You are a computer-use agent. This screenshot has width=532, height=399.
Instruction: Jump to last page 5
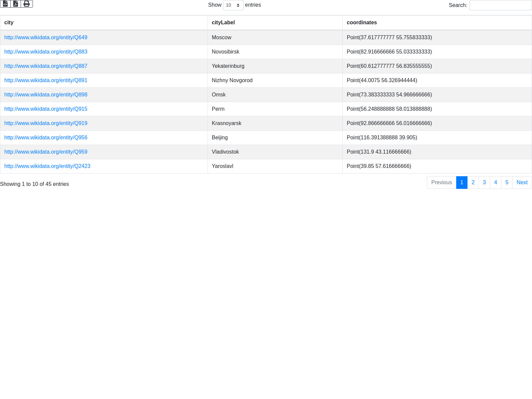point(507,183)
